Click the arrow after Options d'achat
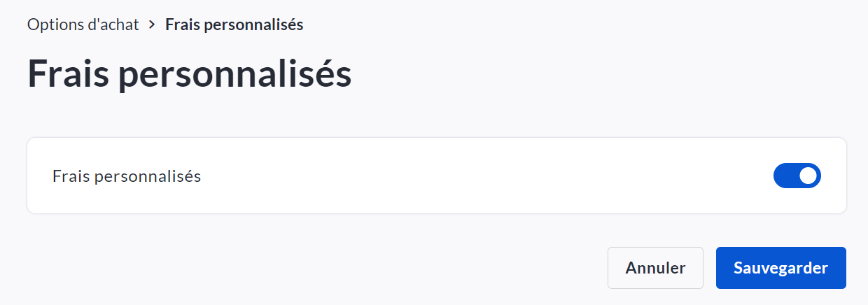 tap(153, 24)
